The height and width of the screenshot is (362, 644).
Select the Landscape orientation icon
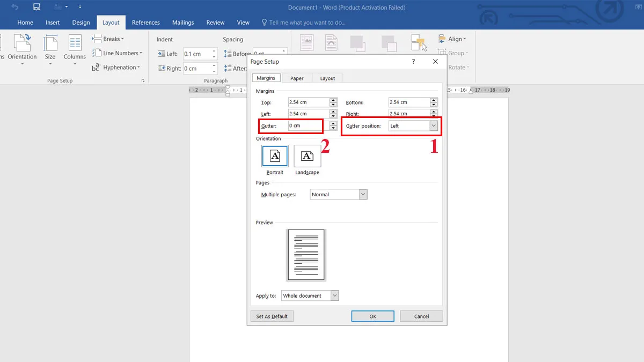(x=307, y=156)
